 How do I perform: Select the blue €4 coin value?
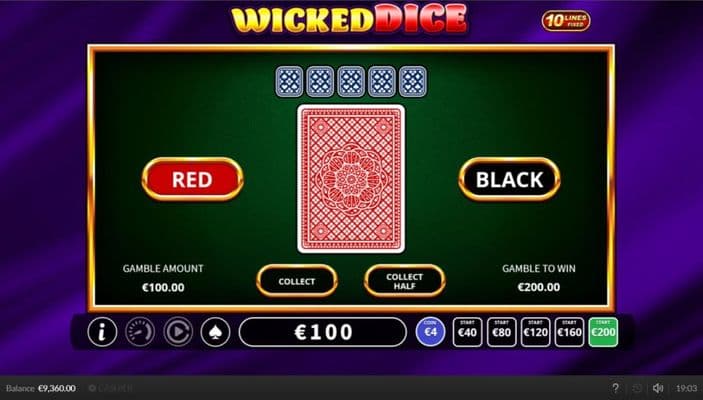pos(430,332)
